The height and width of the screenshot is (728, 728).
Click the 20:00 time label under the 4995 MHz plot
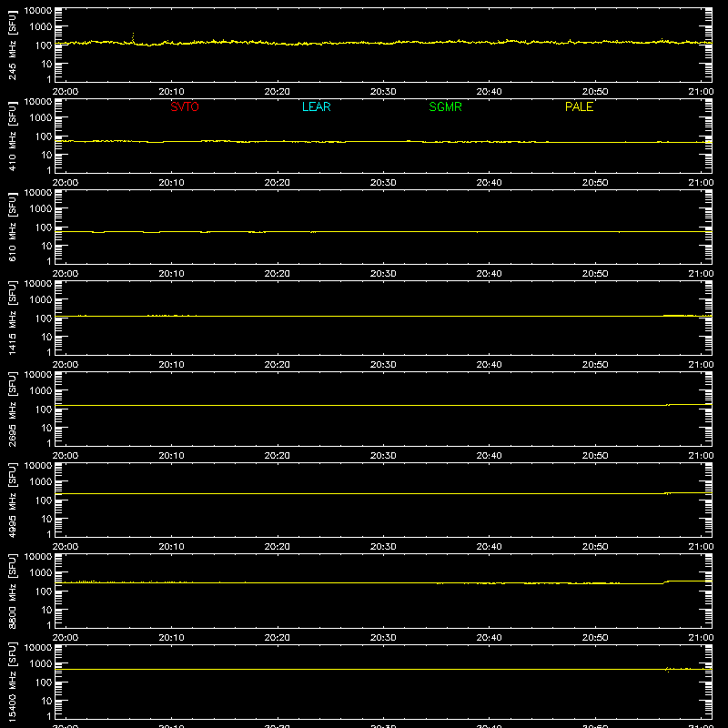click(x=66, y=547)
